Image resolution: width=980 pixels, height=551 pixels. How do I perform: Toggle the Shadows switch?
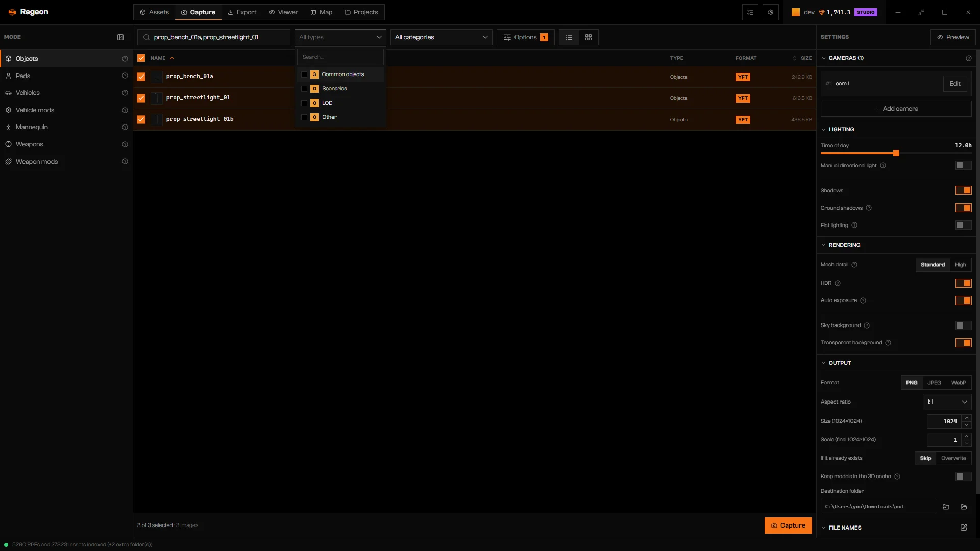click(x=964, y=191)
